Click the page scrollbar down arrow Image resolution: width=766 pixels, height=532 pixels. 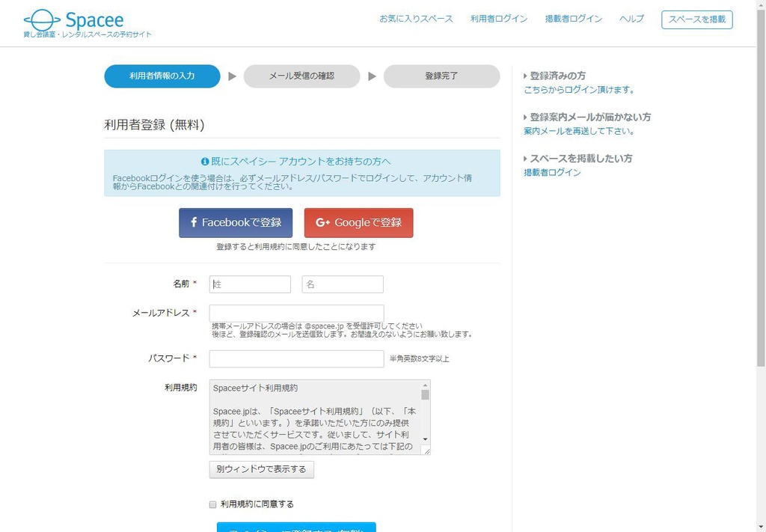[x=761, y=527]
